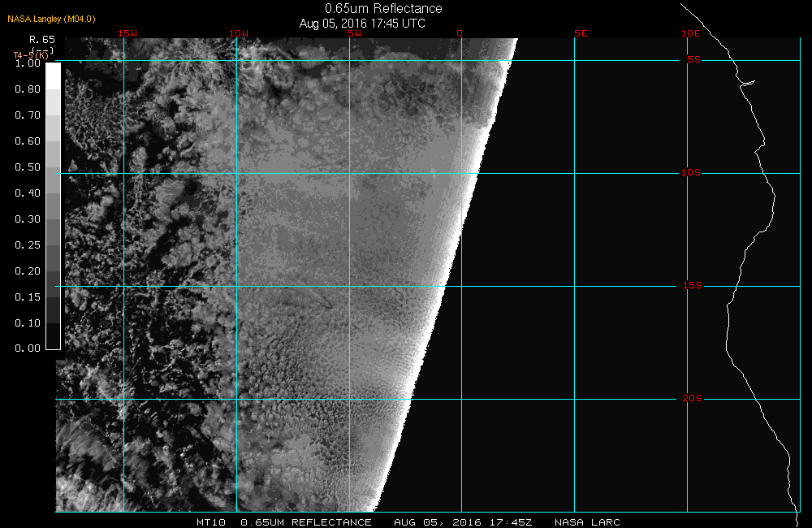Click the 0.40 colorbar value
Image resolution: width=812 pixels, height=528 pixels.
(28, 193)
